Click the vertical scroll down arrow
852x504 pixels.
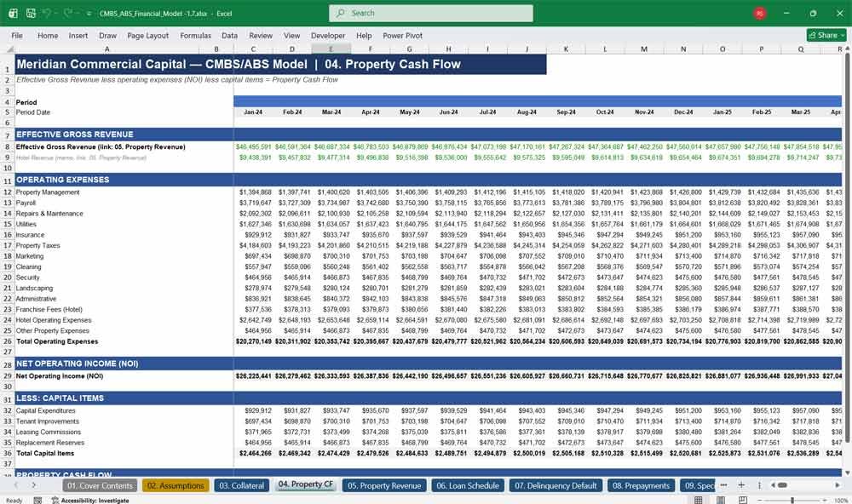click(x=848, y=472)
